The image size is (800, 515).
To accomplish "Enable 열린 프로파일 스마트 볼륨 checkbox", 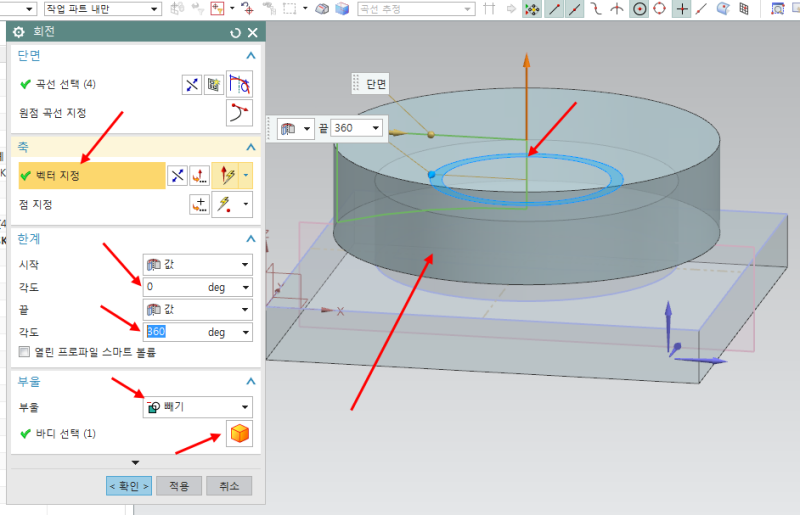I will (25, 352).
